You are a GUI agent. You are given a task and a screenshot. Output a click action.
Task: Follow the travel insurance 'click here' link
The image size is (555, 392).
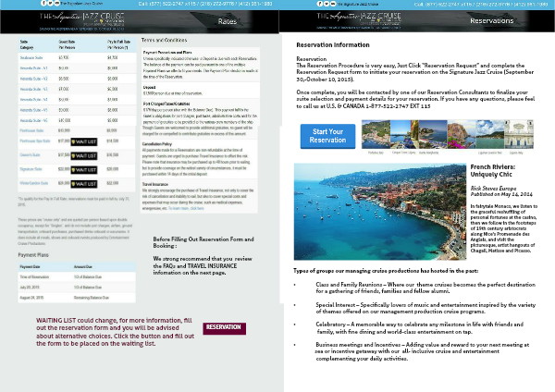point(186,208)
